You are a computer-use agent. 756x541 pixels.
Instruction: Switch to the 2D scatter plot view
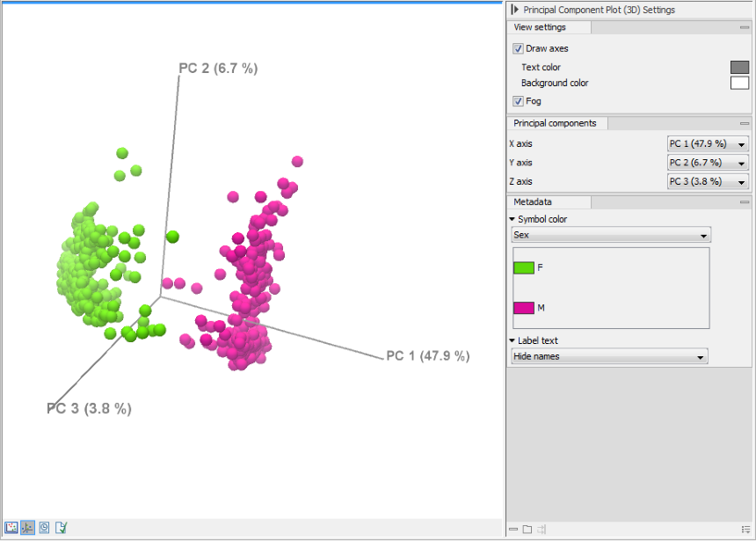coord(11,529)
